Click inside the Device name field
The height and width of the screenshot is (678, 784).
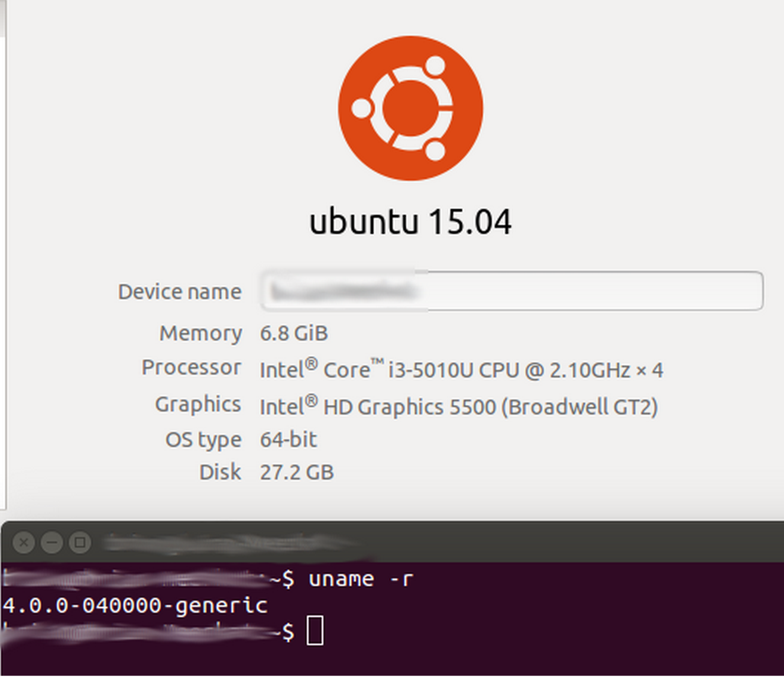[x=511, y=290]
